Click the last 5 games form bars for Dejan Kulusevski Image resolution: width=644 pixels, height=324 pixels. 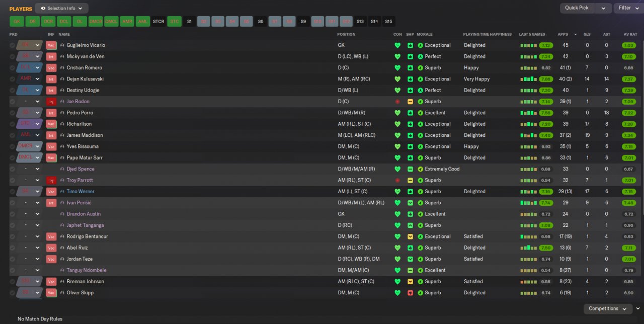pos(528,79)
